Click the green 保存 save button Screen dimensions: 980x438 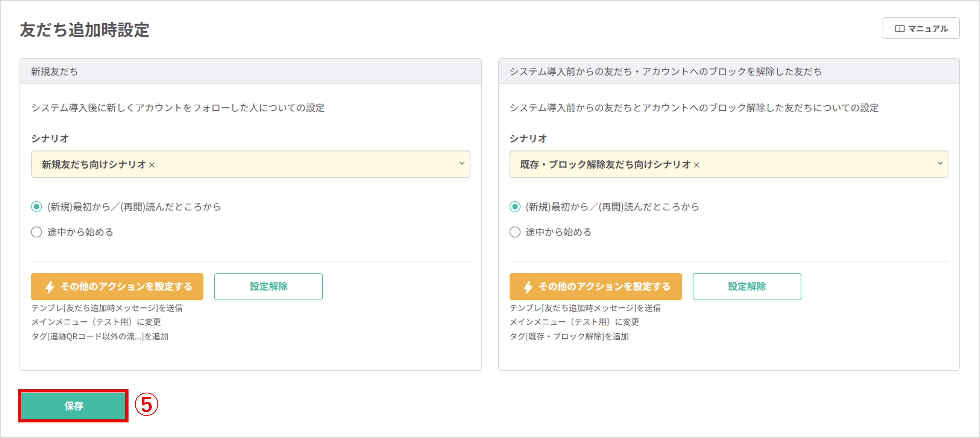click(73, 406)
